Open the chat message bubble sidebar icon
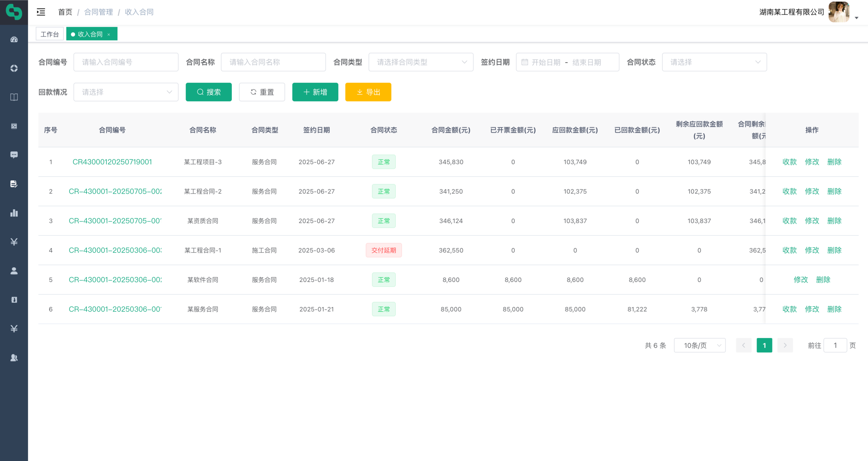 click(14, 155)
